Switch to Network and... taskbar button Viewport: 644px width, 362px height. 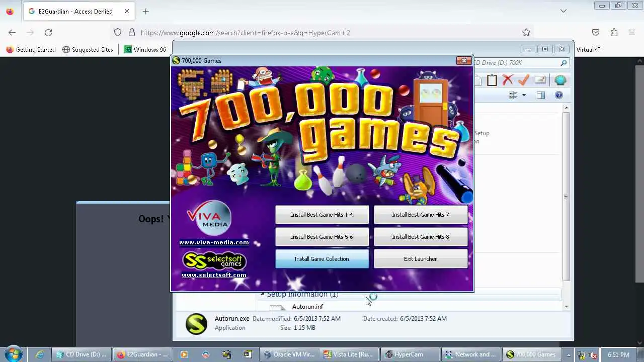coord(471,354)
